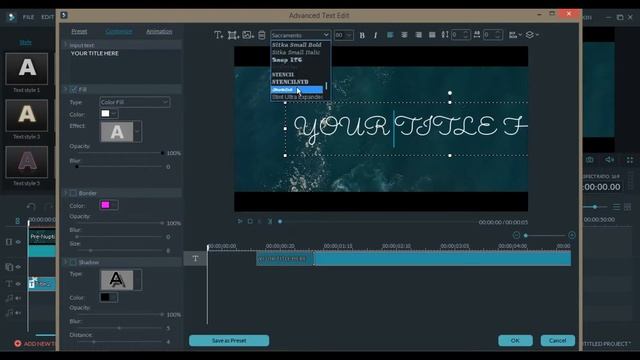Enable the Border checkbox
Screen dimensions: 640x360
point(73,193)
